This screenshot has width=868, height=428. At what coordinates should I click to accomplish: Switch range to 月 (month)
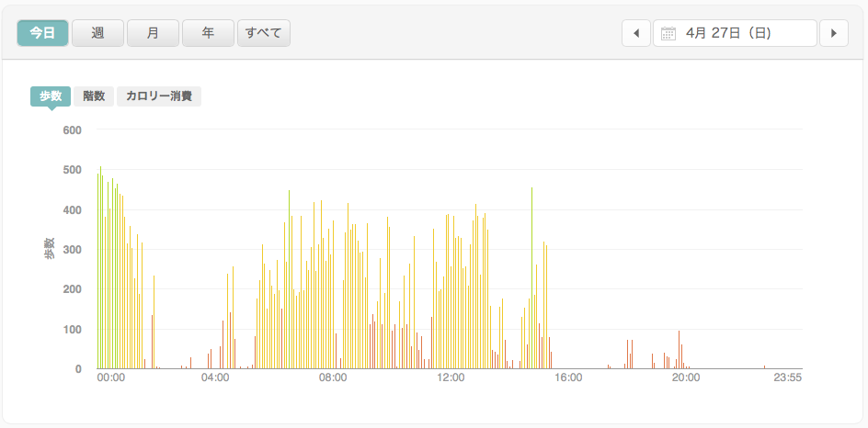tap(153, 33)
